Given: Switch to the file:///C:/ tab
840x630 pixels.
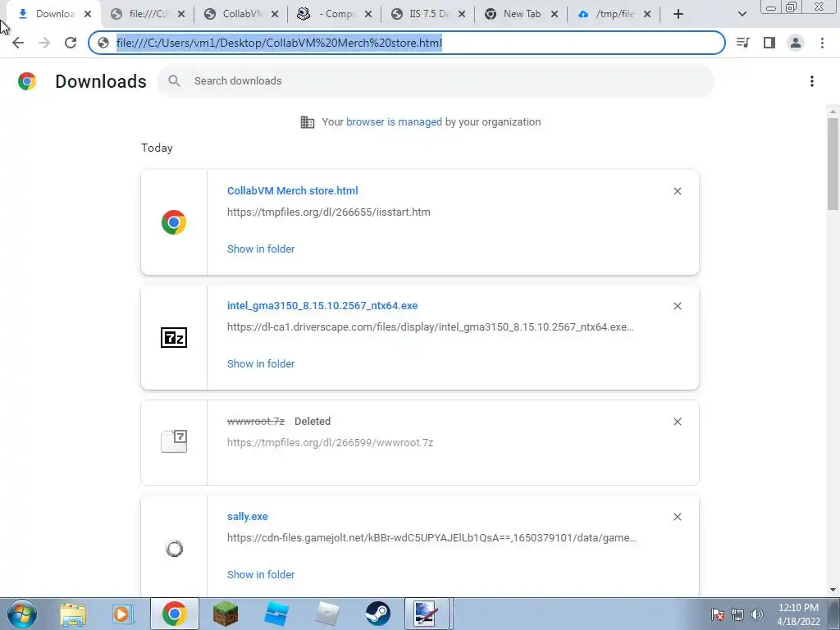Looking at the screenshot, I should [x=147, y=14].
